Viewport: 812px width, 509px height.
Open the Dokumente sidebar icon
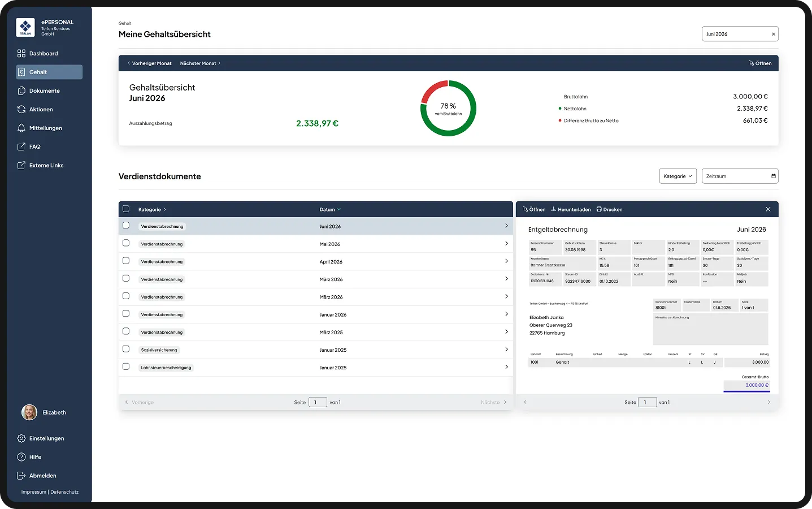[21, 90]
